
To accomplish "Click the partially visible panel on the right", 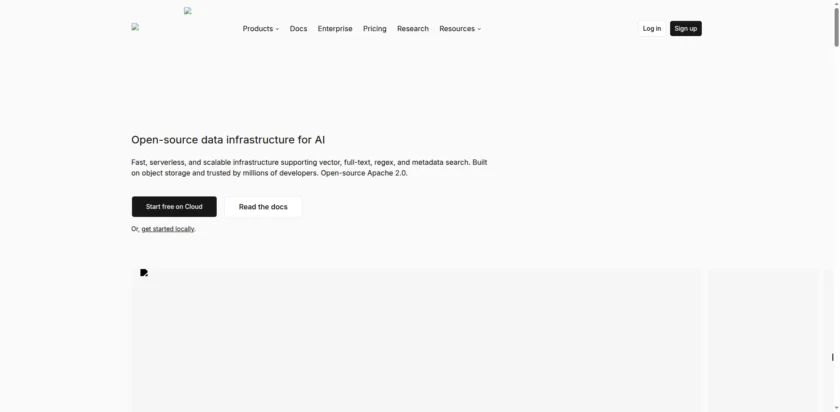I will pyautogui.click(x=765, y=340).
